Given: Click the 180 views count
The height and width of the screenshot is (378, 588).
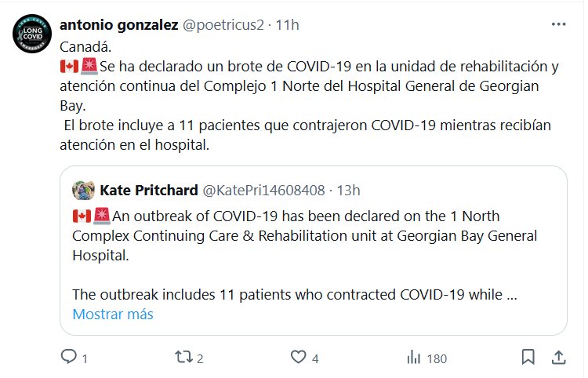Looking at the screenshot, I should coord(437,358).
